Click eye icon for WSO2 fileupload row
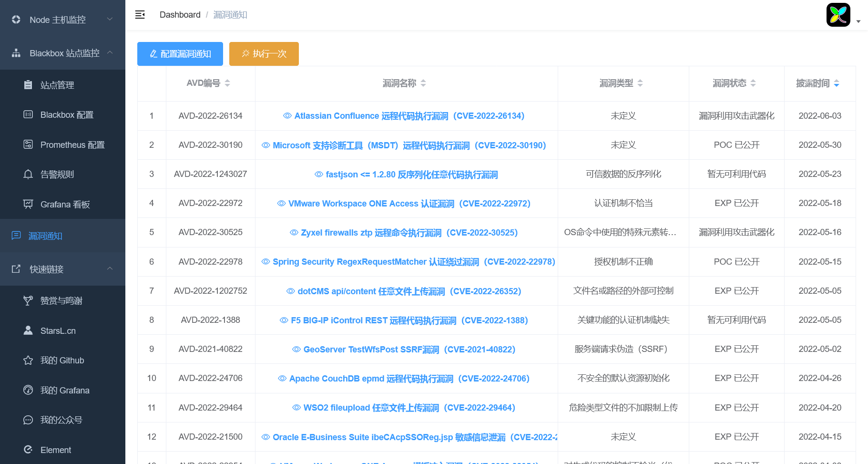 click(x=296, y=408)
